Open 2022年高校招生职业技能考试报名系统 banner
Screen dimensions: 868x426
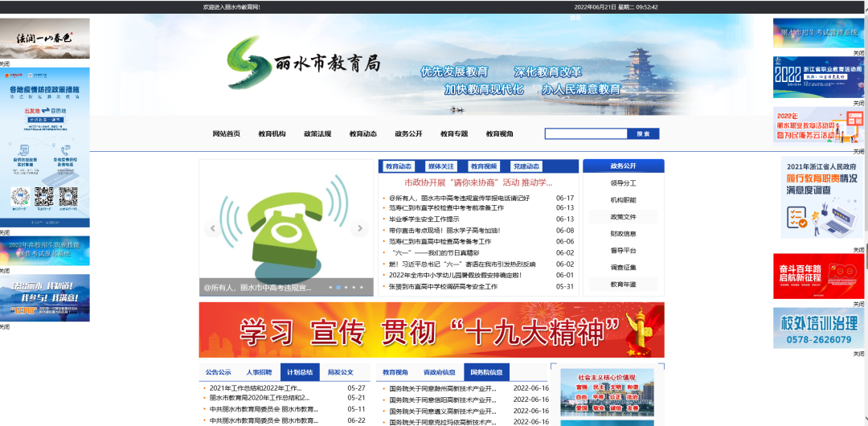[x=45, y=251]
